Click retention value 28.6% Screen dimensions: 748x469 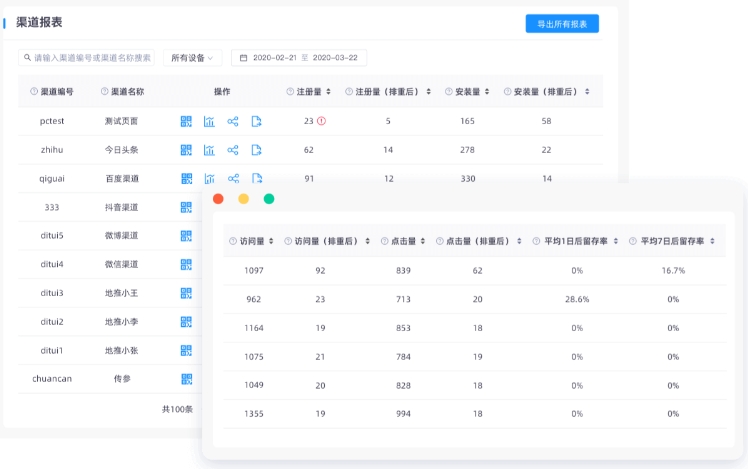click(x=577, y=299)
